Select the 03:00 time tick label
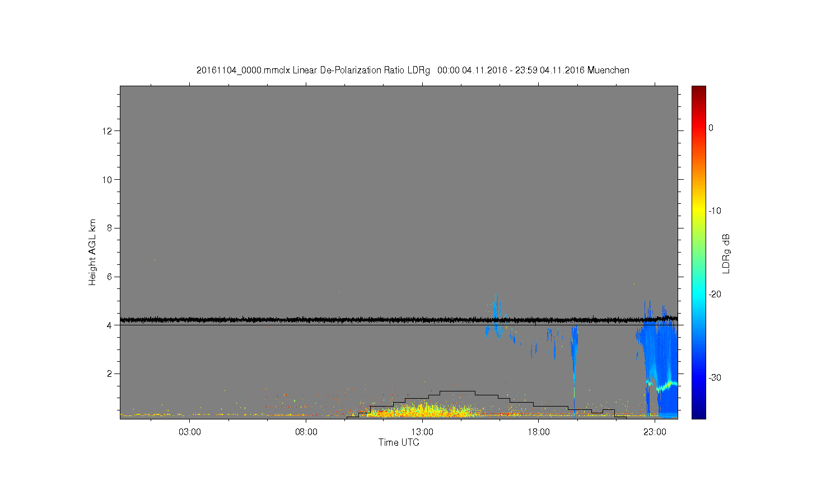This screenshot has width=840, height=504. coord(190,432)
